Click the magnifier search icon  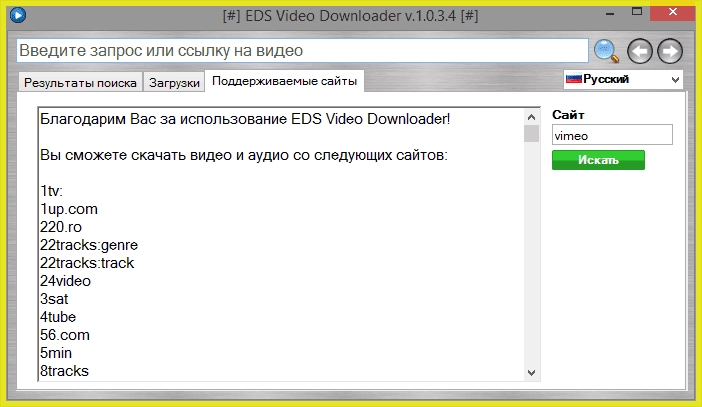click(606, 51)
